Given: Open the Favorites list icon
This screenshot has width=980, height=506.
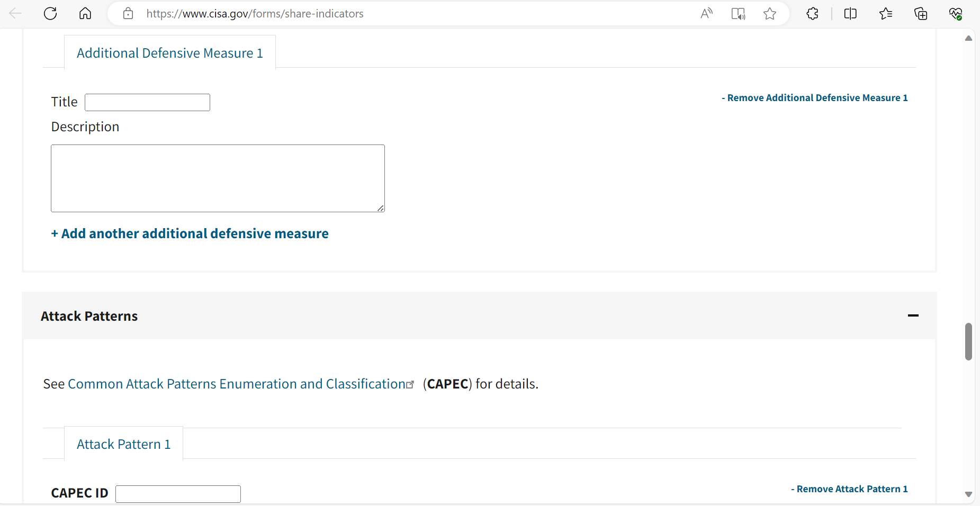Looking at the screenshot, I should (886, 14).
